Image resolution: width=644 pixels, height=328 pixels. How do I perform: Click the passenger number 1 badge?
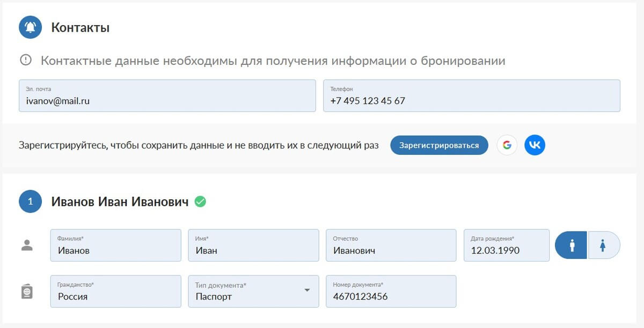tap(31, 202)
